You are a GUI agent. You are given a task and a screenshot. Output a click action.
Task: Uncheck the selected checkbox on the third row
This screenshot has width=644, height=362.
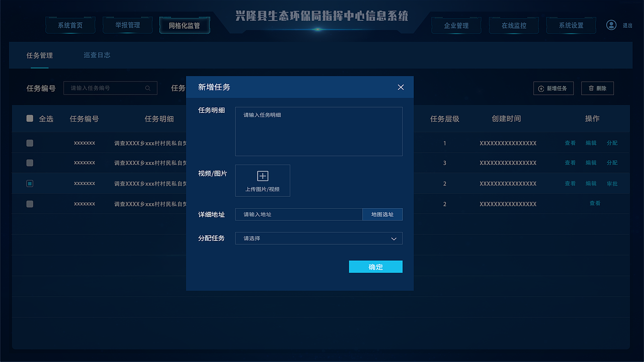click(x=29, y=183)
